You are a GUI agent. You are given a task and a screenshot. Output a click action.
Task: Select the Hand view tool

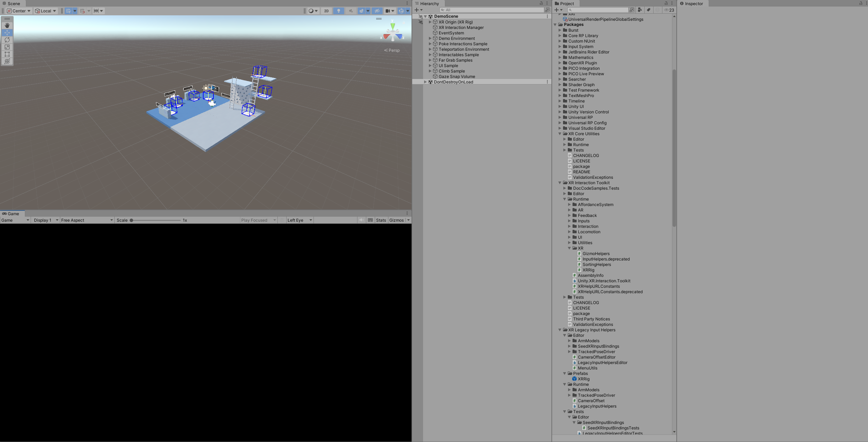pyautogui.click(x=7, y=26)
